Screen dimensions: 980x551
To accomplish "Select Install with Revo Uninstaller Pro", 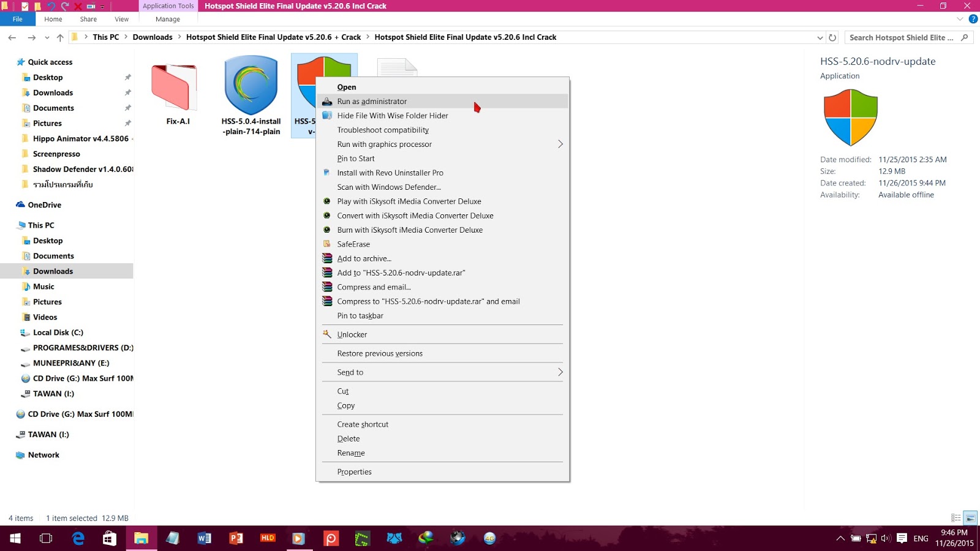I will coord(442,173).
